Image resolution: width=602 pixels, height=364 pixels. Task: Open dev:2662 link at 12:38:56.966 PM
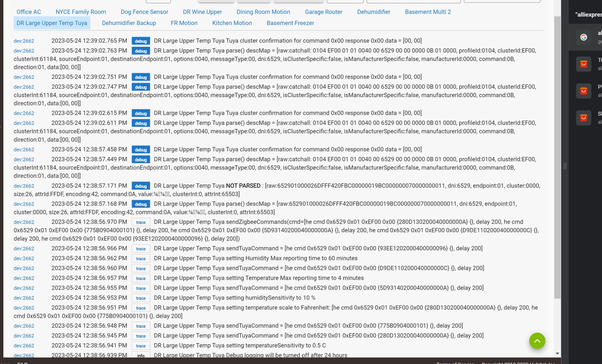tap(24, 249)
